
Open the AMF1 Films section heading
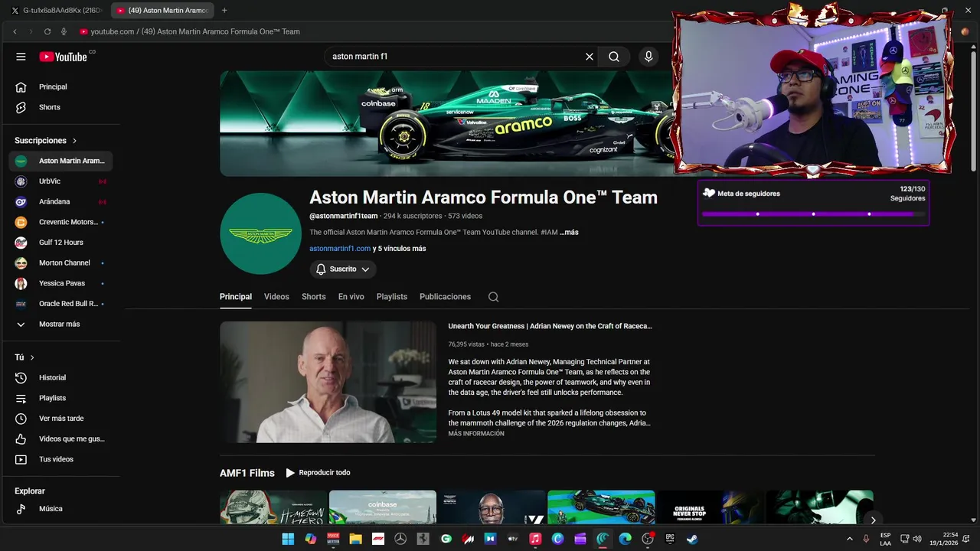(x=247, y=473)
